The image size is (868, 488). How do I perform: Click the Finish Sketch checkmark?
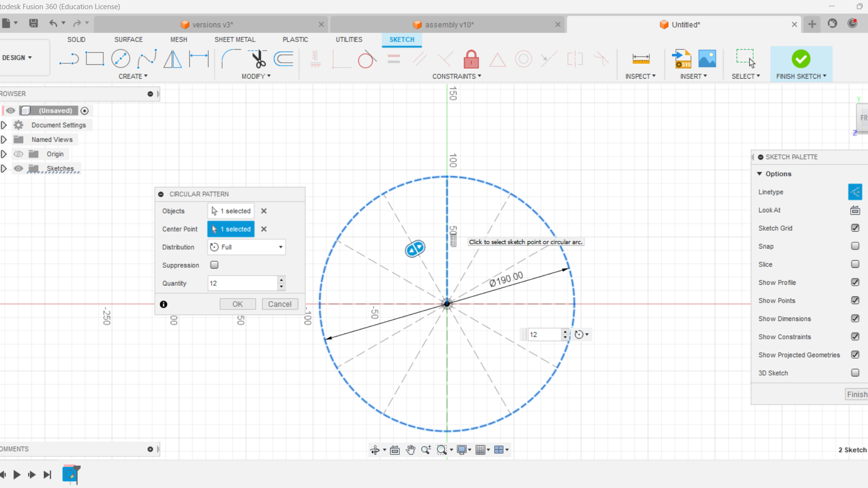[x=800, y=59]
